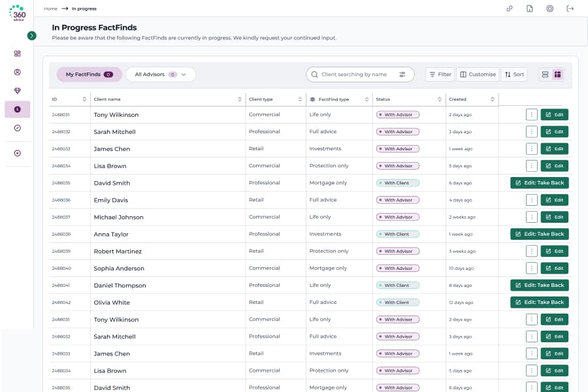Edit Emily Davis FactFind
The width and height of the screenshot is (588, 392).
pyautogui.click(x=554, y=200)
